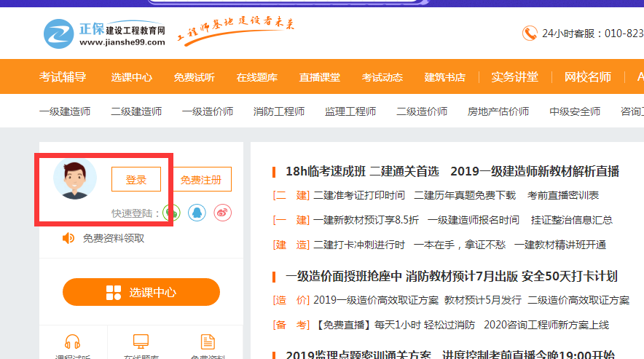The height and width of the screenshot is (359, 644).
Task: Switch to the 消防工程师 category tab
Action: point(279,111)
